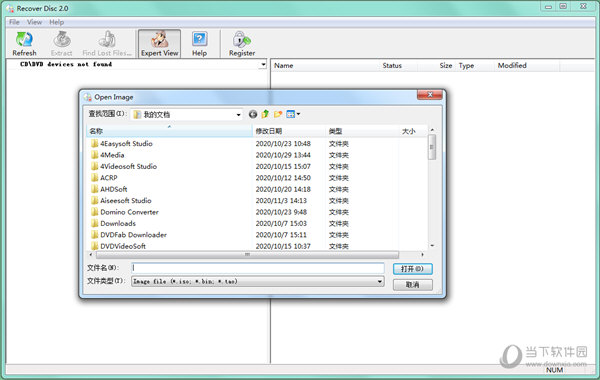Click date 2020/10/29 13:44 cell

point(283,155)
